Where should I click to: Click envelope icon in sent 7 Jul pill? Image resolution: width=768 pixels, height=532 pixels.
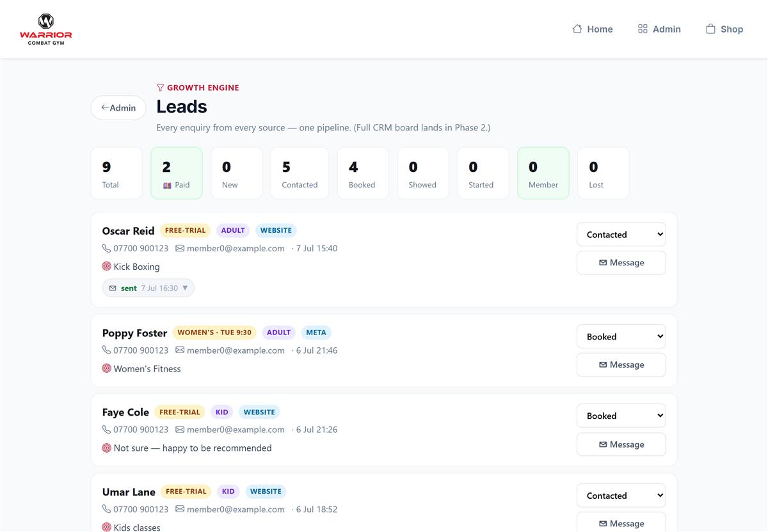pos(113,288)
